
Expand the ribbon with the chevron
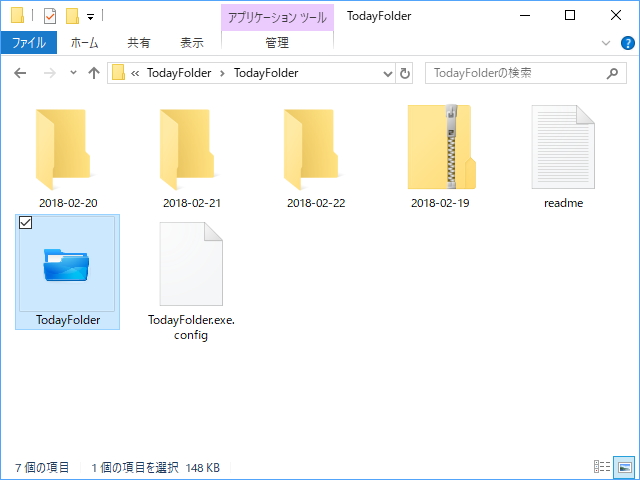[x=606, y=43]
